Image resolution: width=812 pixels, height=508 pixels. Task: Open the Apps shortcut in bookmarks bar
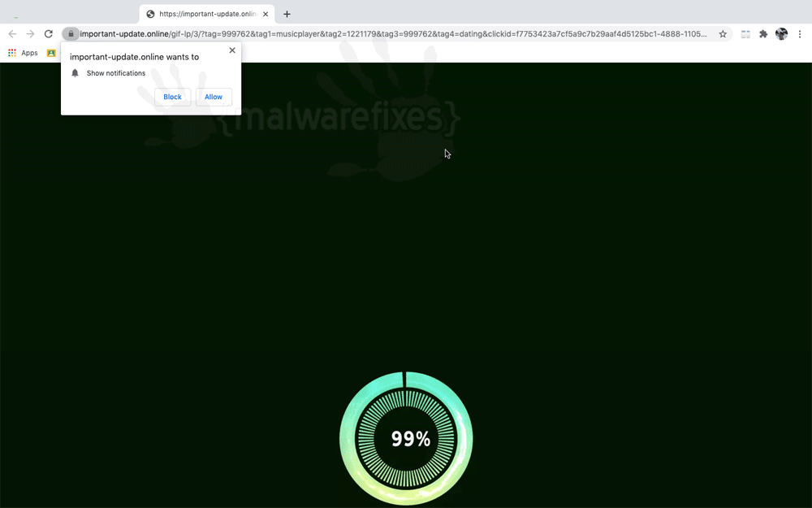(x=23, y=53)
